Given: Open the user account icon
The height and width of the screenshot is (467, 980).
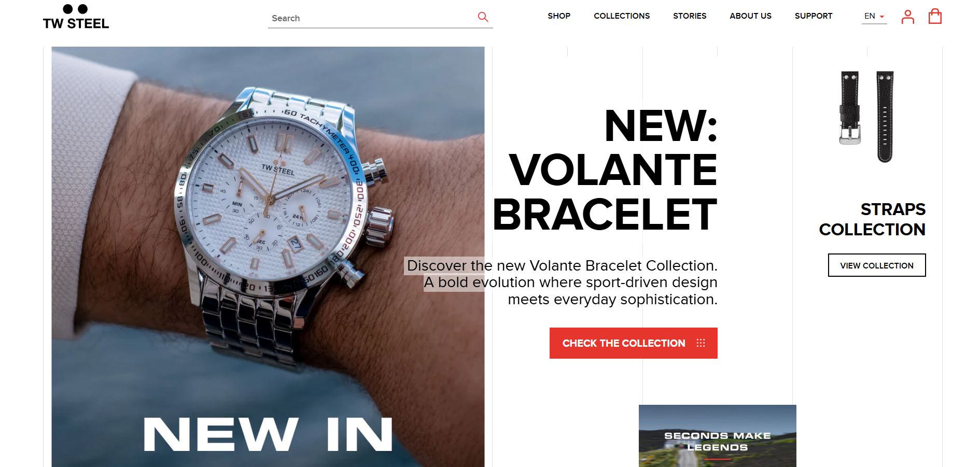Looking at the screenshot, I should (907, 17).
